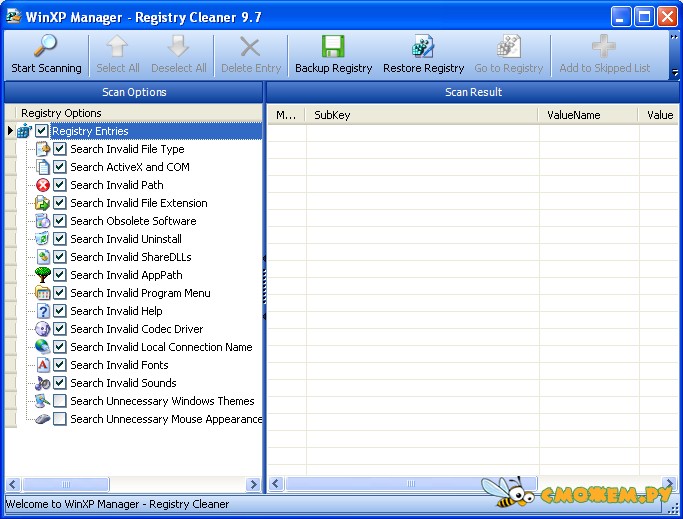The width and height of the screenshot is (683, 519).
Task: Open toolbar options dropdown arrow below overflow
Action: [675, 72]
